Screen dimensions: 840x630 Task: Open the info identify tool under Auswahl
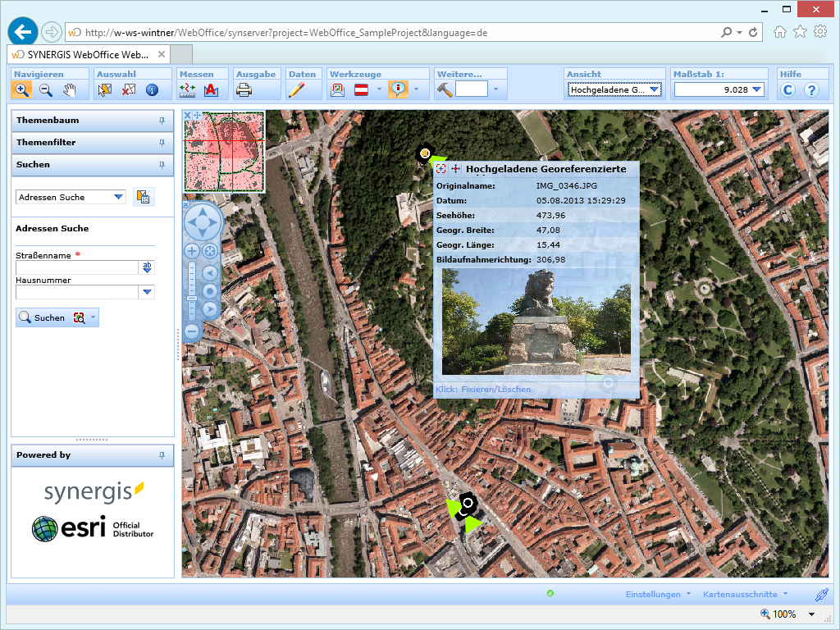click(x=152, y=89)
